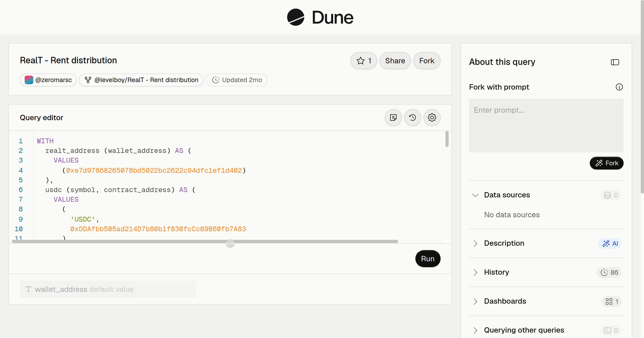Star the RealT query
Image resolution: width=644 pixels, height=338 pixels.
[364, 61]
